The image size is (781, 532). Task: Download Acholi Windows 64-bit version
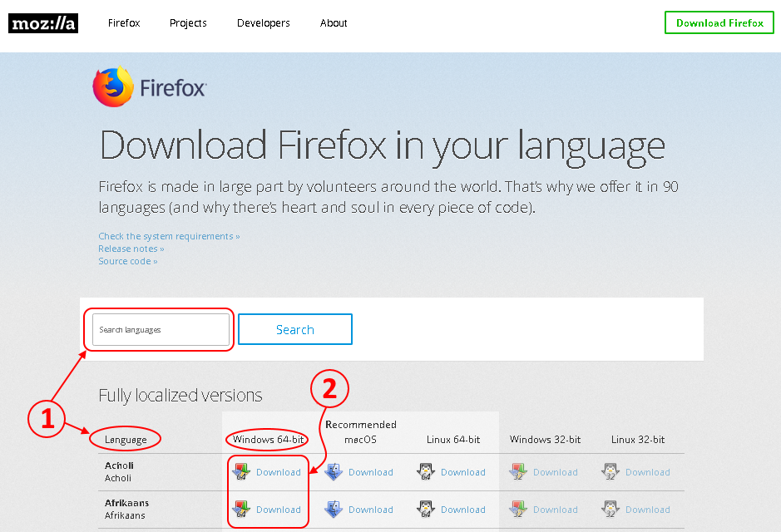(x=279, y=472)
